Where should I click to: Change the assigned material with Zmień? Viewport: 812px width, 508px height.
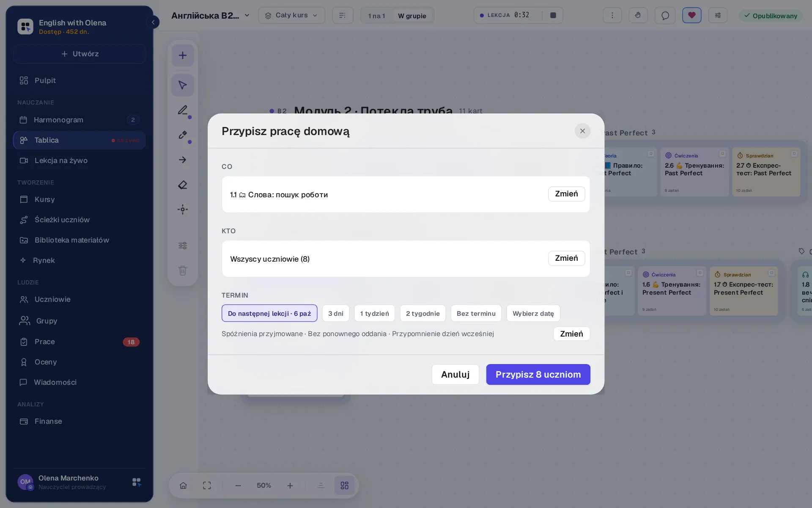(567, 194)
